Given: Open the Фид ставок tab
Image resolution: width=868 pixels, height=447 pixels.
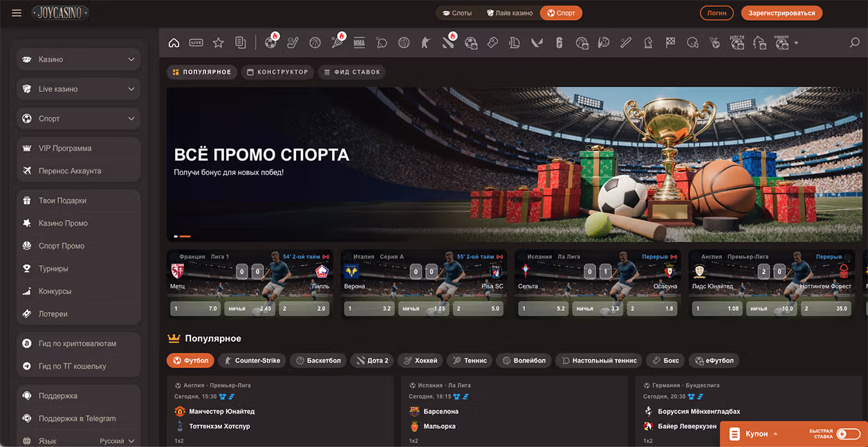Looking at the screenshot, I should [x=351, y=72].
